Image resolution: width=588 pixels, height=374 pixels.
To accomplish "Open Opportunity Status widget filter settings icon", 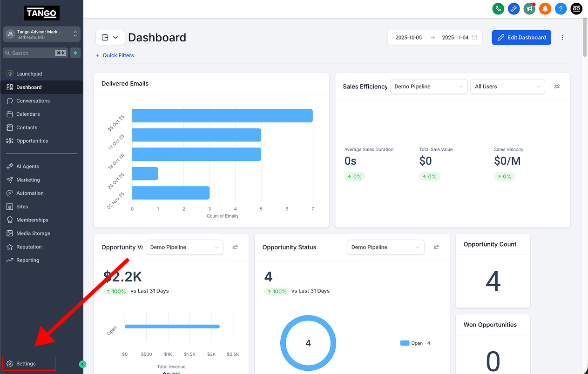I will [x=436, y=247].
